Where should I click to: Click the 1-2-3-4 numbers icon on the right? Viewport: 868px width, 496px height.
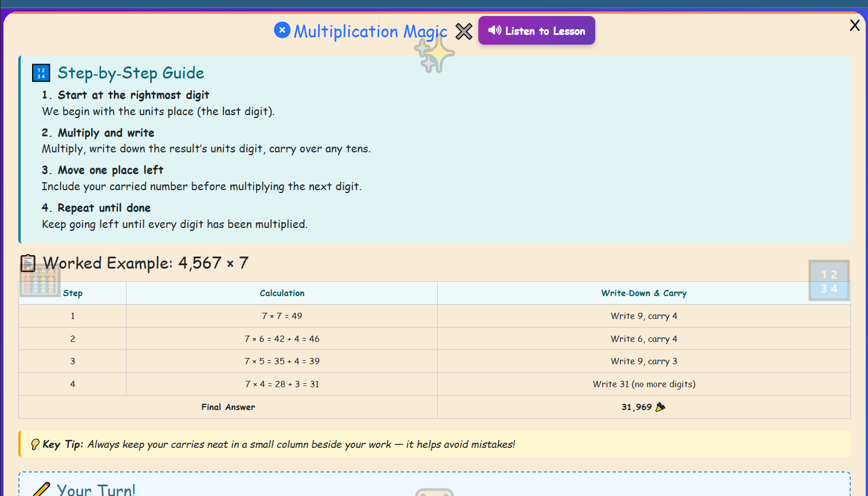(x=828, y=280)
